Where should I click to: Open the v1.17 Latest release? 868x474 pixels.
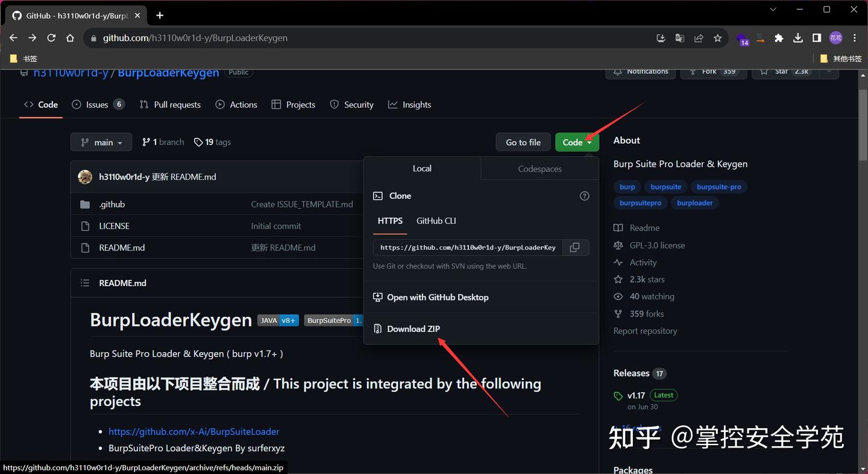point(645,396)
